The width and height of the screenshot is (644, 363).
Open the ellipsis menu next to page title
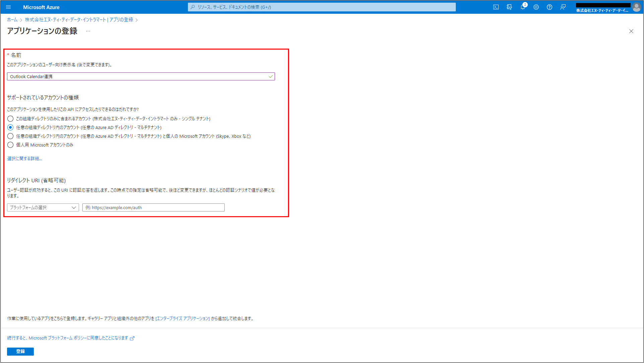tap(88, 31)
